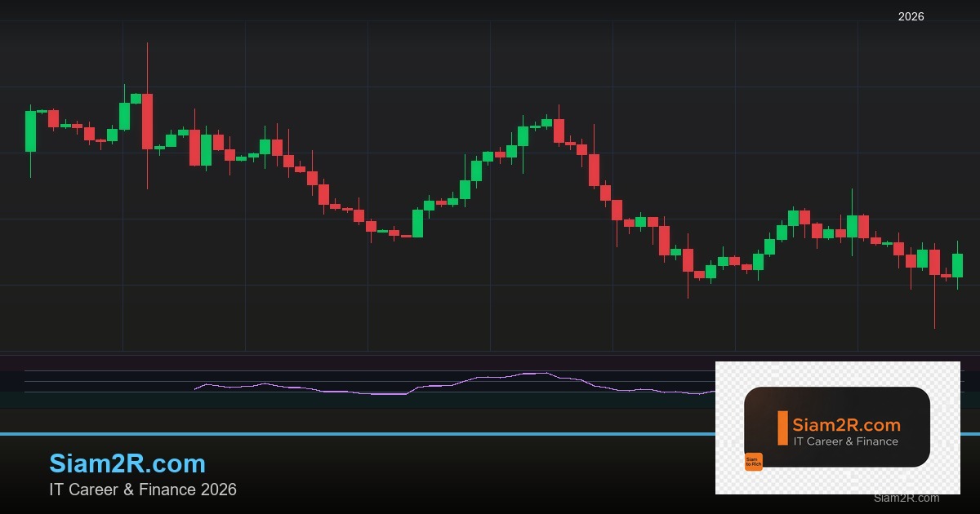Click the orange "Siam to Rich" badge icon

click(753, 462)
